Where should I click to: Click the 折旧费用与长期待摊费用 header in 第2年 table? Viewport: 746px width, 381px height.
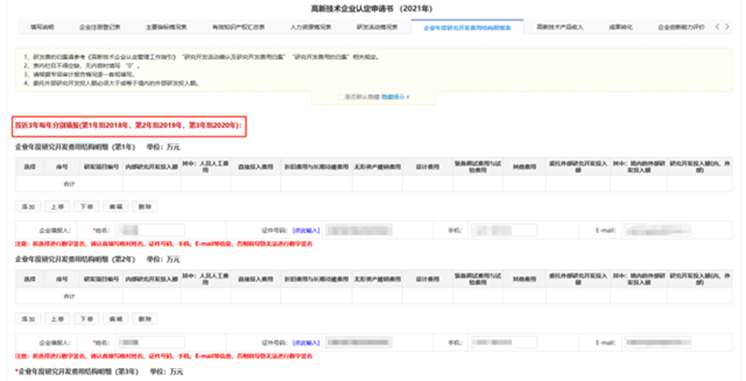pos(316,279)
